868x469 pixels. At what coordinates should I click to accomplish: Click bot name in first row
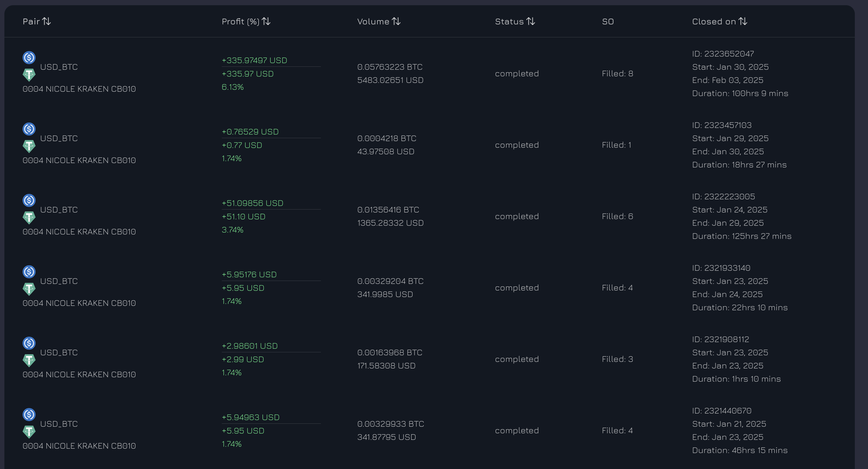[x=79, y=89]
